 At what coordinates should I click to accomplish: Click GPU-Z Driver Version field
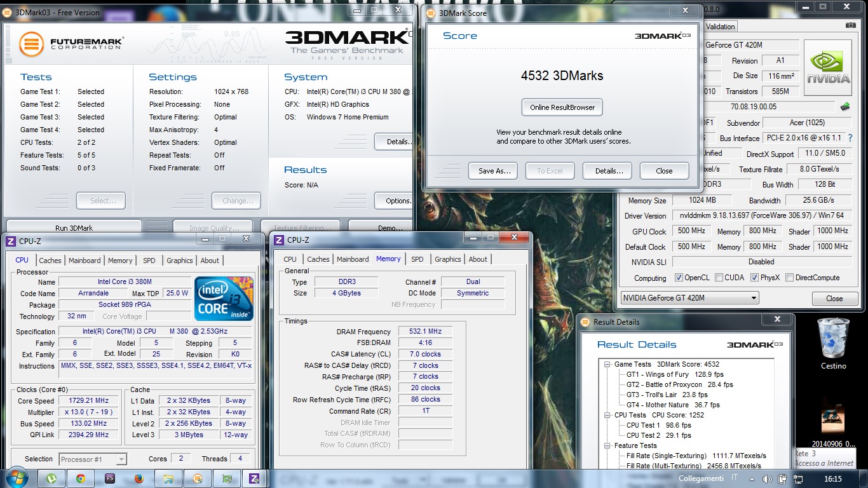coord(762,215)
